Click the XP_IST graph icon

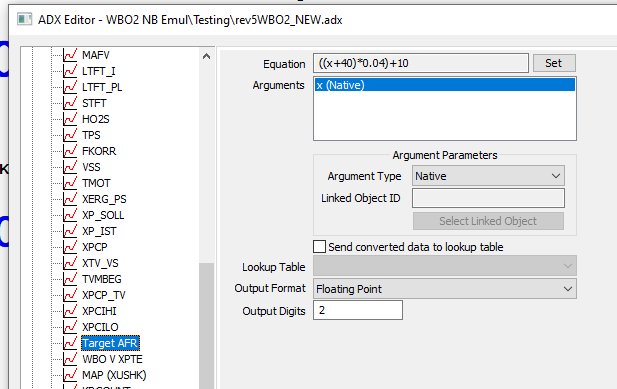pyautogui.click(x=70, y=231)
